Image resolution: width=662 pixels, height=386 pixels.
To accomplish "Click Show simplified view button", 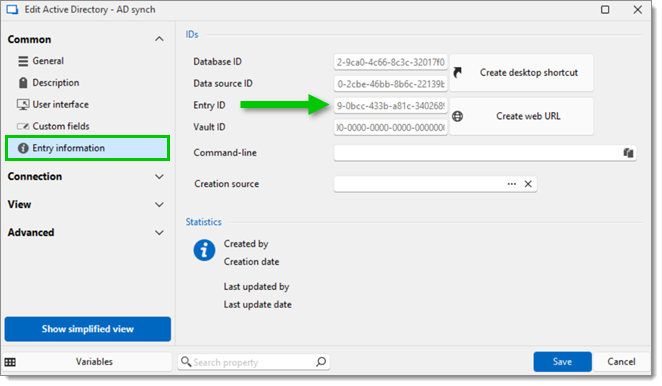I will [x=88, y=329].
